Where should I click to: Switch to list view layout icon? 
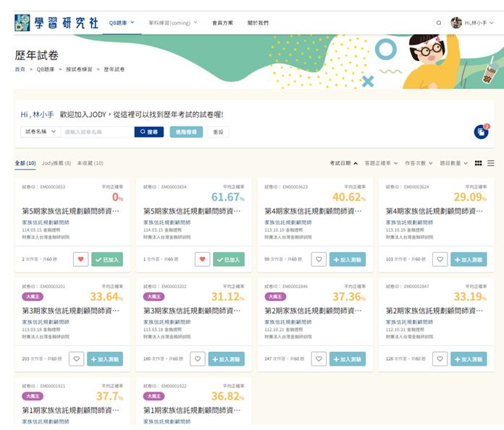(x=491, y=164)
